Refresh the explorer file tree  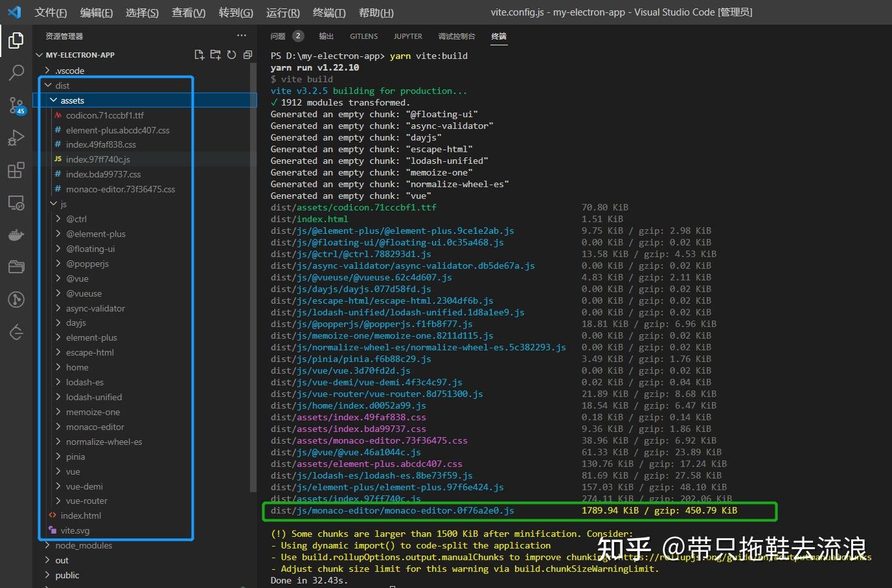(x=231, y=55)
